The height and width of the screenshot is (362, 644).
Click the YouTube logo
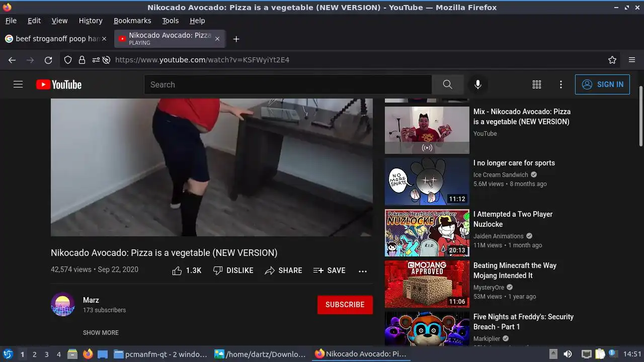tap(59, 84)
